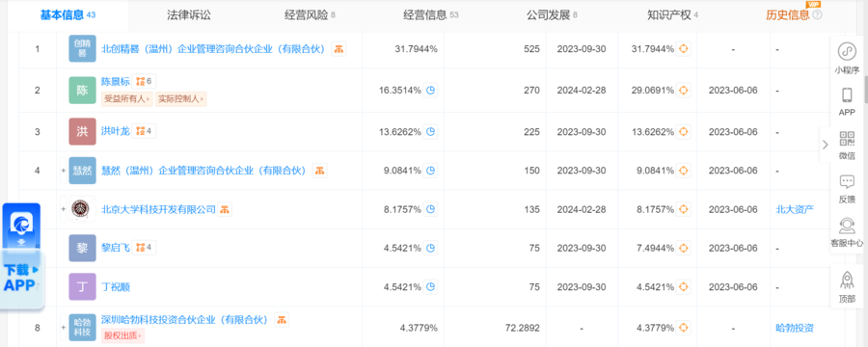Expand the 实际控制人 tag
868x347 pixels.
180,99
